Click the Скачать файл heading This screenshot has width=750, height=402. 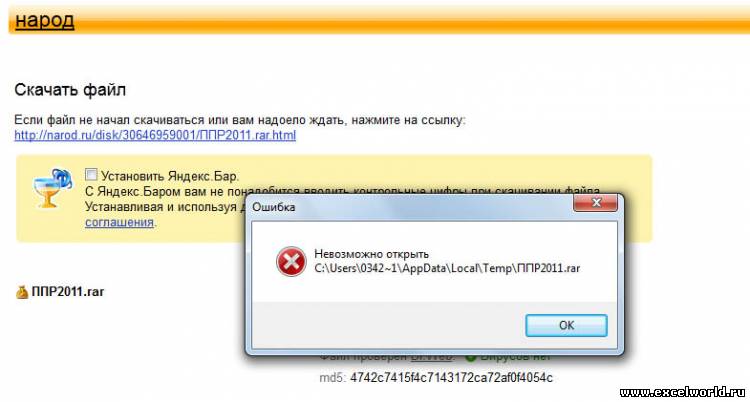70,89
